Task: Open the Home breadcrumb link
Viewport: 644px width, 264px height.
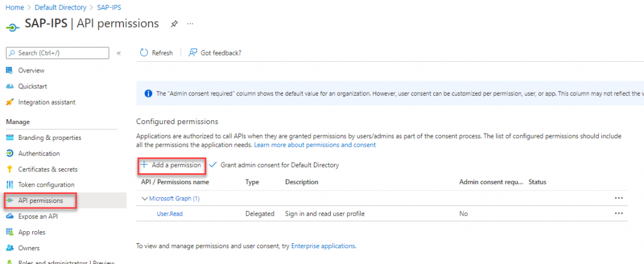Action: click(14, 8)
